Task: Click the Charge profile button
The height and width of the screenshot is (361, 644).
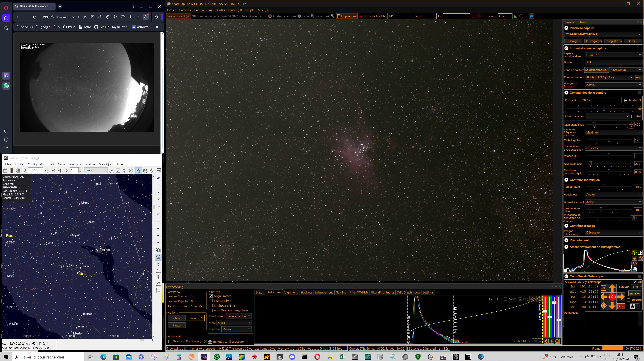Action: pyautogui.click(x=573, y=41)
